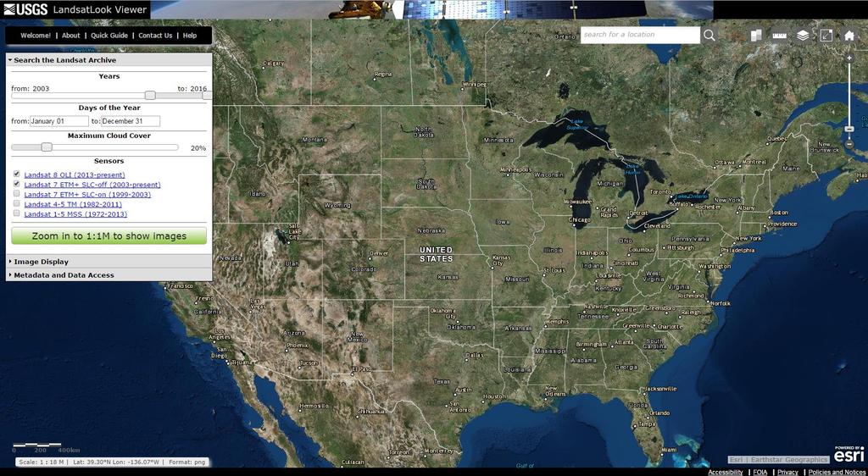This screenshot has height=476, width=868.
Task: Open Landsat 1-5 MSS (1972-2013) link
Action: pyautogui.click(x=75, y=214)
